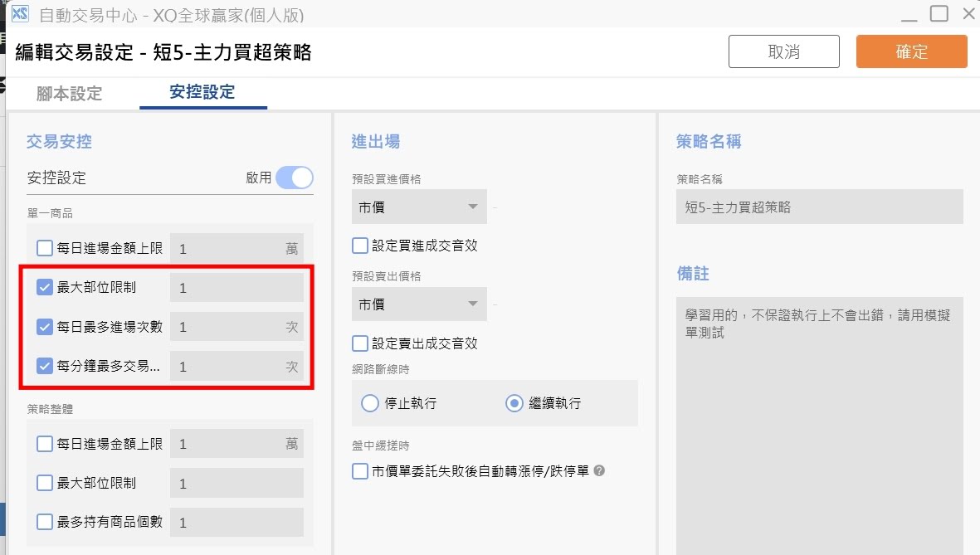Select 停止執行 radio option
This screenshot has height=555, width=980.
370,403
